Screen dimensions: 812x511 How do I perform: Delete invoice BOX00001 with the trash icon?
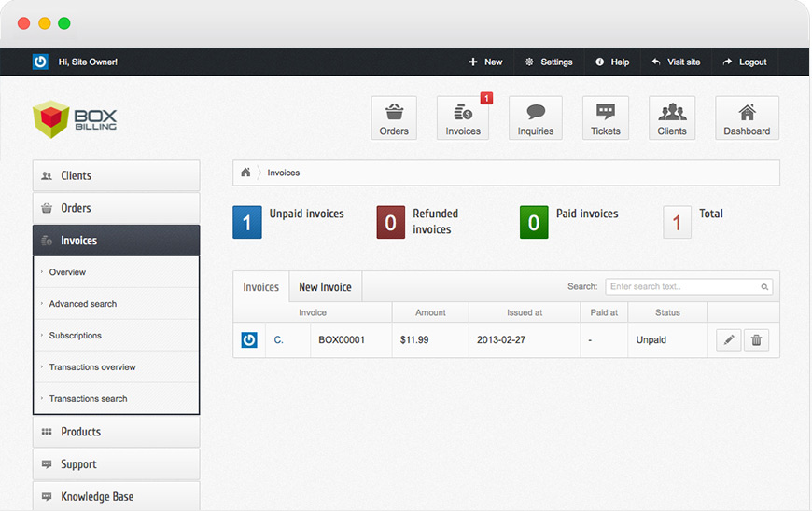tap(756, 339)
